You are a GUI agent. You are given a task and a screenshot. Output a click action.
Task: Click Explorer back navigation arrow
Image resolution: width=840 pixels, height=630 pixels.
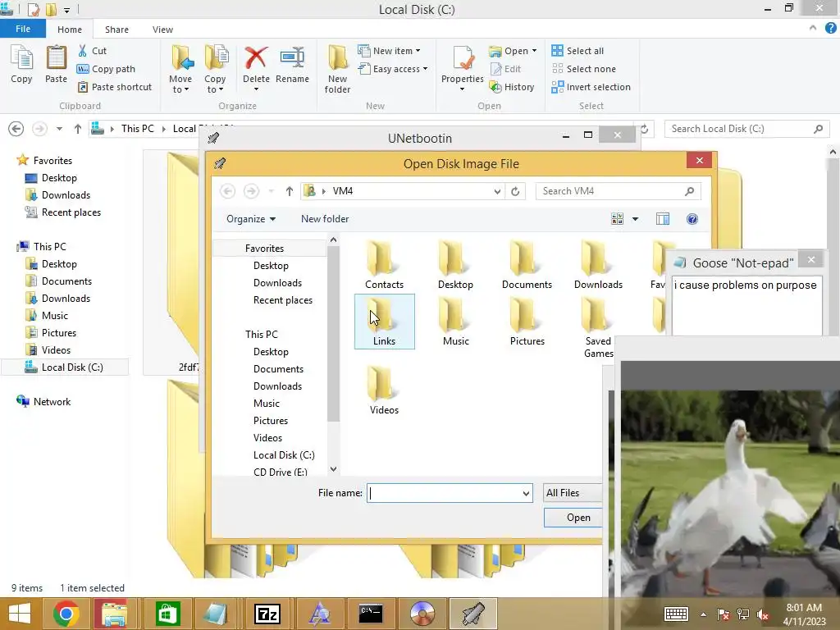click(16, 129)
